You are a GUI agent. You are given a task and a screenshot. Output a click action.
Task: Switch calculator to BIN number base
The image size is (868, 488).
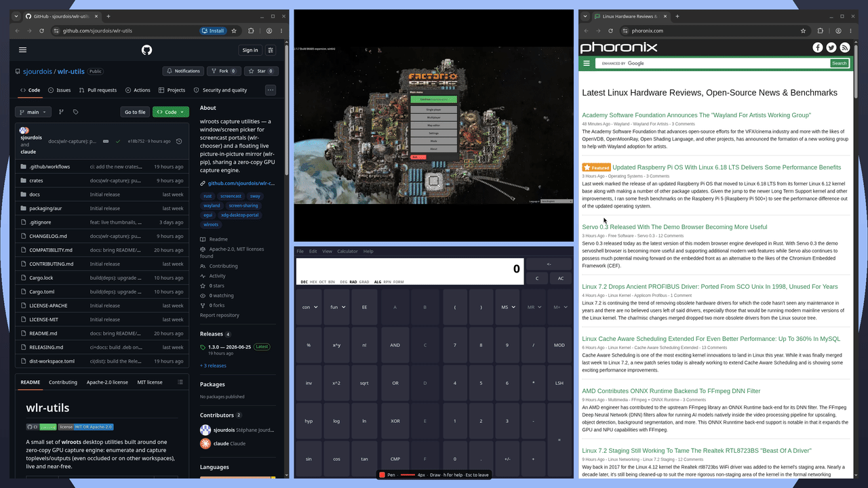click(332, 282)
